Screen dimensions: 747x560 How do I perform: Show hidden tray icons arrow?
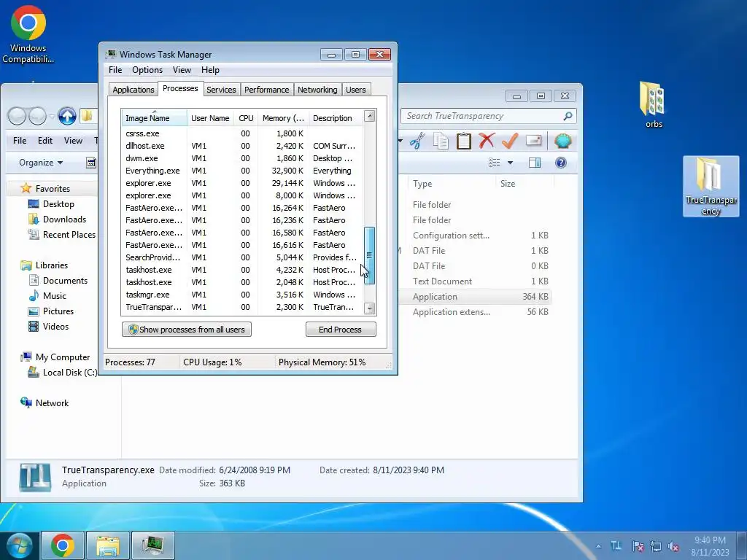tap(598, 546)
